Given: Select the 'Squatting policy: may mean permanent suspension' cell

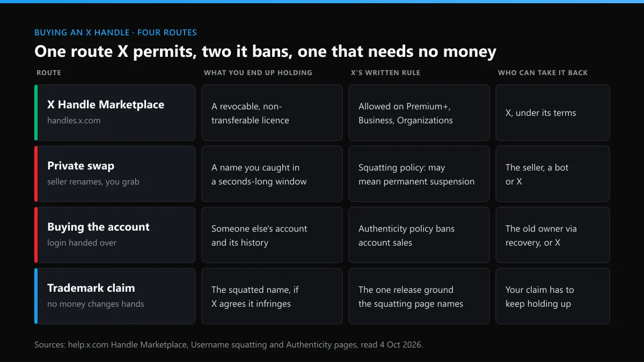Looking at the screenshot, I should pyautogui.click(x=419, y=174).
